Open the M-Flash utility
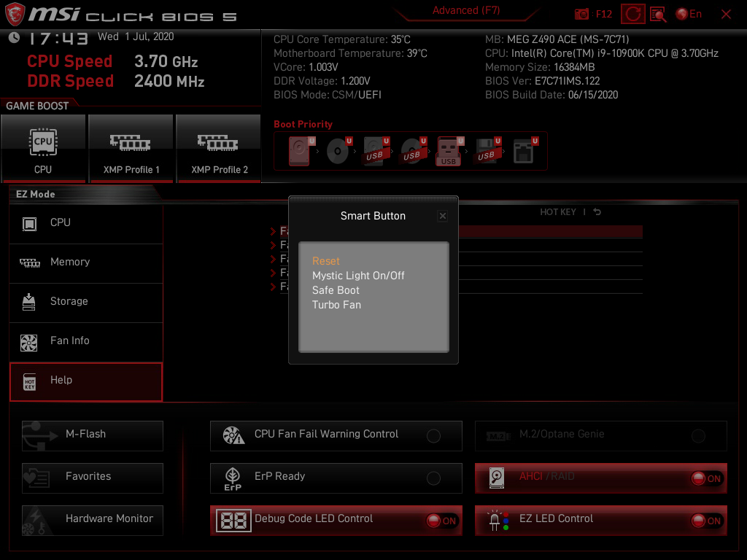Viewport: 747px width, 560px height. pos(93,436)
